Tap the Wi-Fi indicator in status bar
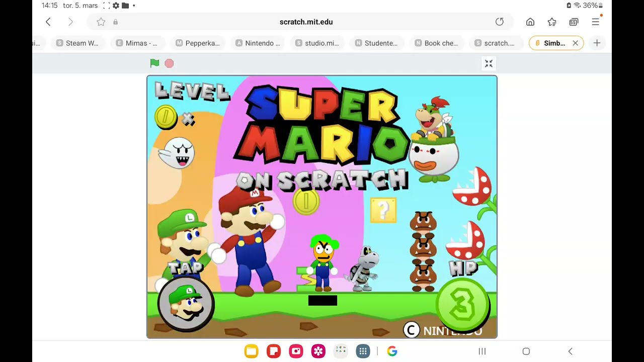This screenshot has width=644, height=362. coord(577,6)
